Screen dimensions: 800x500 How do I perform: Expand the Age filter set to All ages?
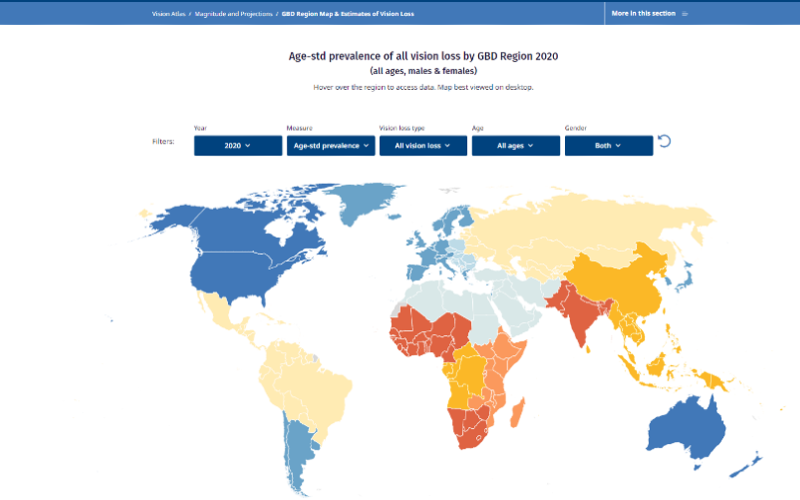pos(516,146)
